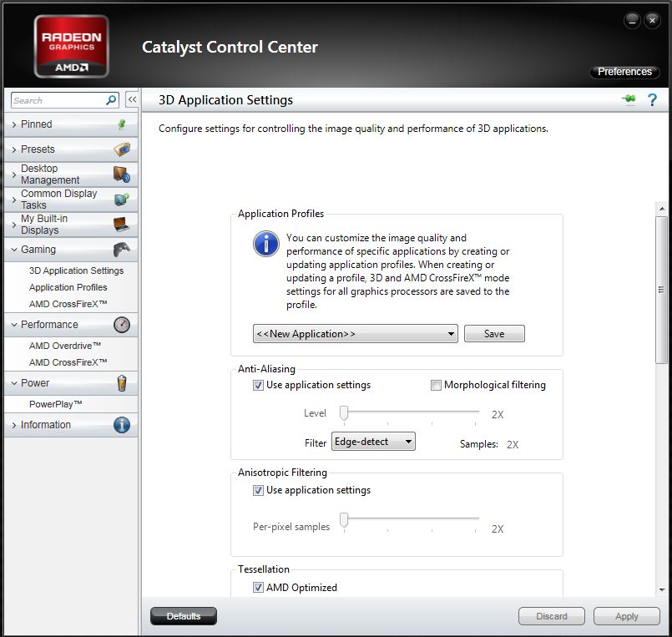This screenshot has width=672, height=637.
Task: Open the New Application profile dropdown
Action: click(356, 333)
